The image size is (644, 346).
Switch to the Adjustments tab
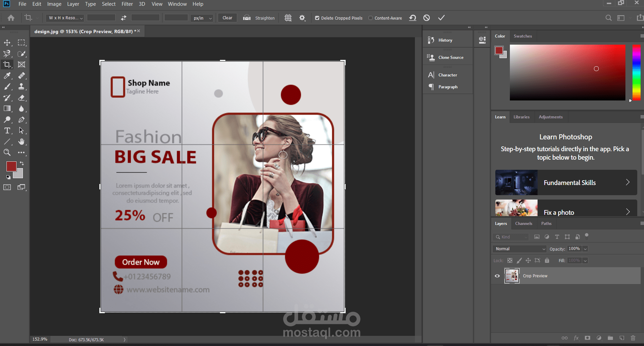click(x=550, y=117)
